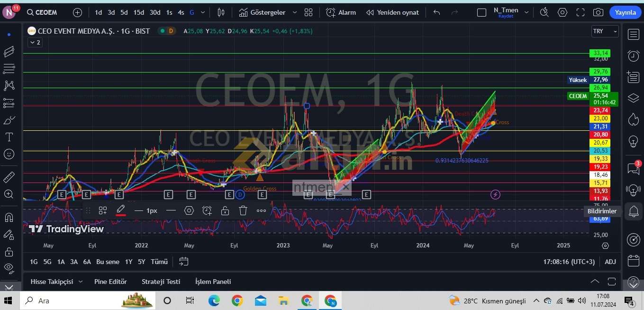
Task: Select the ruler measure tool
Action: pyautogui.click(x=9, y=177)
